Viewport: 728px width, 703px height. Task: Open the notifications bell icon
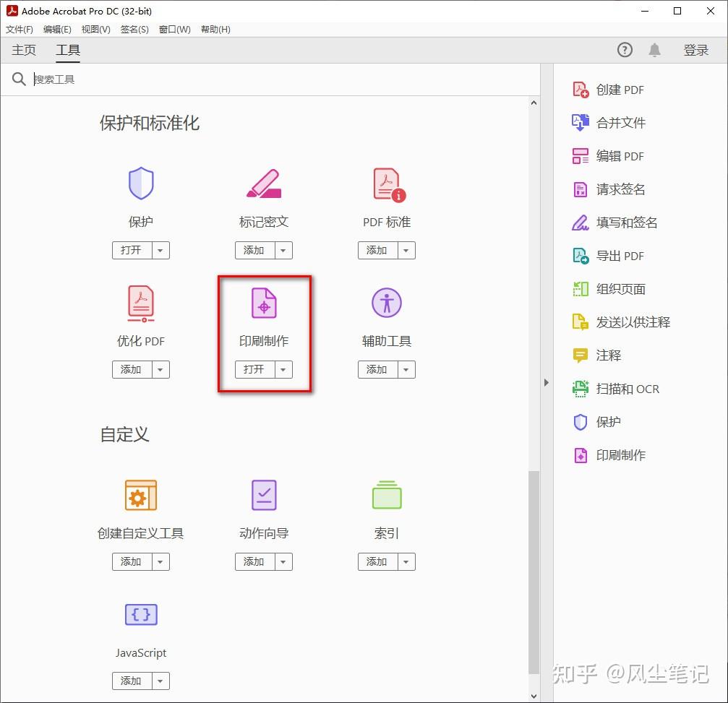point(655,50)
